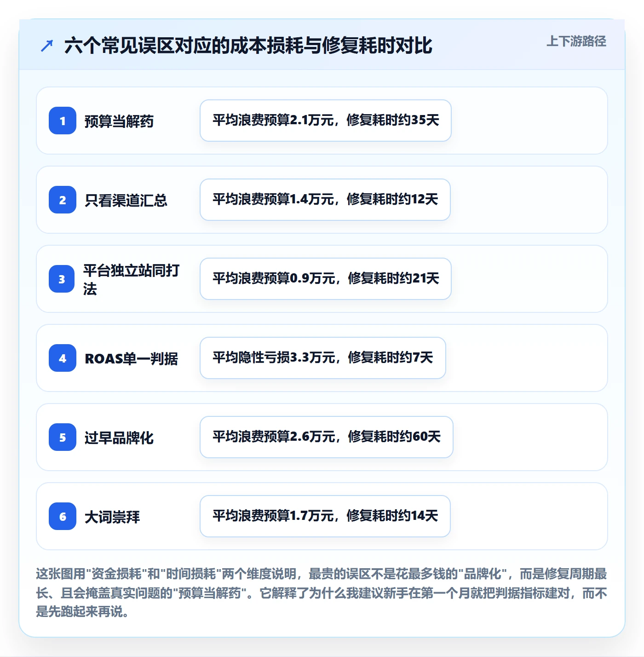
Task: Click the number 2 badge for 只看渠道汇总
Action: (x=63, y=200)
